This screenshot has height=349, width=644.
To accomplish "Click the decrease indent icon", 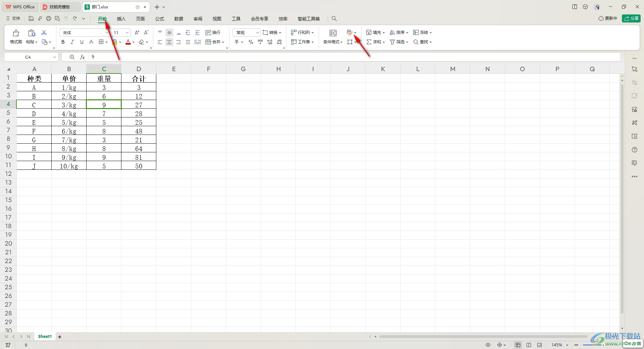I will click(x=188, y=33).
